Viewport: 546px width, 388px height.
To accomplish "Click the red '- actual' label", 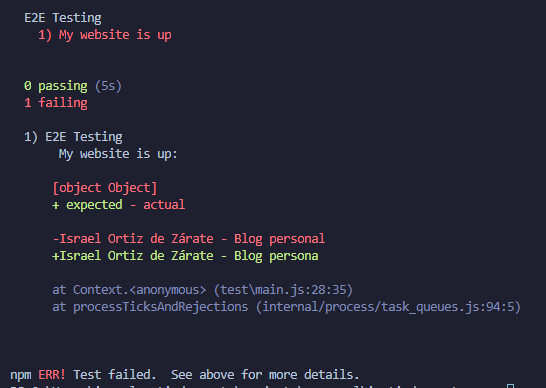I will click(x=157, y=205).
